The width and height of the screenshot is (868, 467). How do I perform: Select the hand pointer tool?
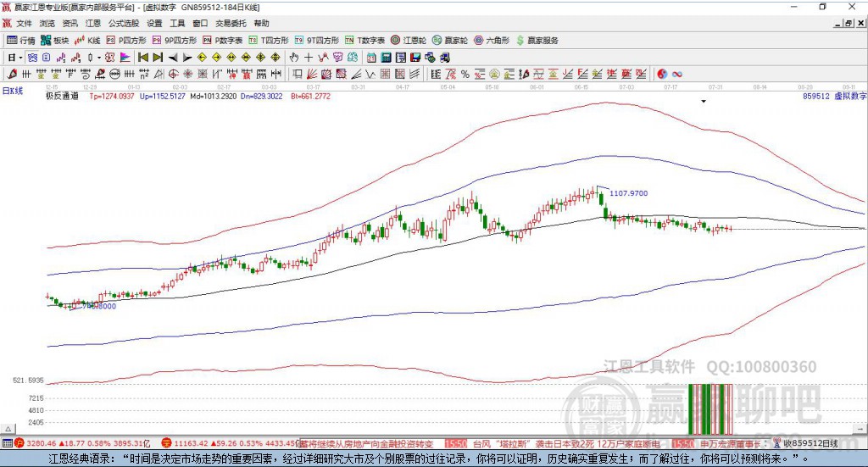point(294,58)
